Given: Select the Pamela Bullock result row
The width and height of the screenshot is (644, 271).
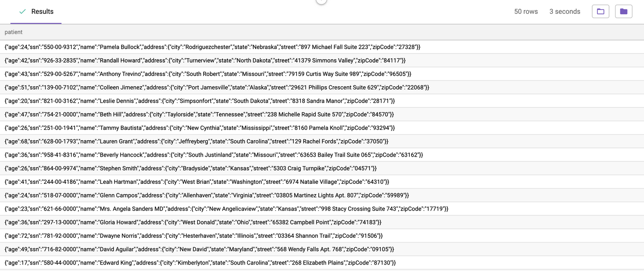Looking at the screenshot, I should click(212, 47).
